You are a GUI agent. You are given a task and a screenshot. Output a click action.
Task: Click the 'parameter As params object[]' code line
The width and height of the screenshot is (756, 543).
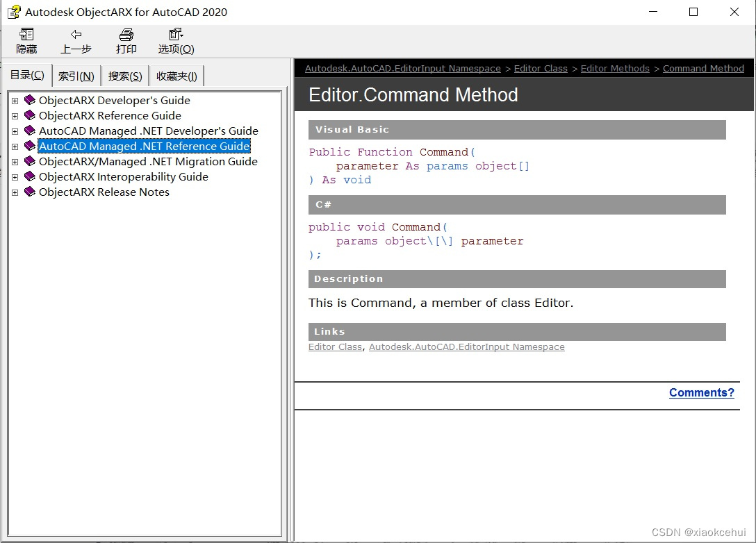point(433,166)
